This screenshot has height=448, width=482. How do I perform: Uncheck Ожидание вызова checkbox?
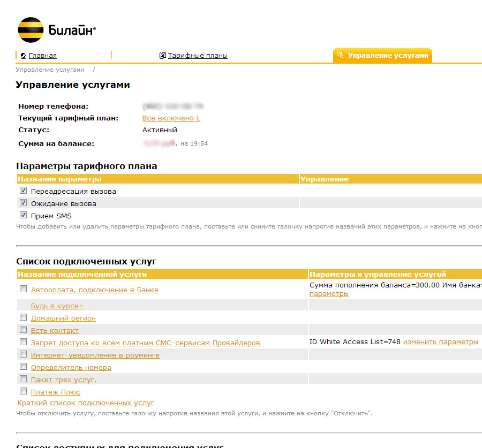point(24,203)
